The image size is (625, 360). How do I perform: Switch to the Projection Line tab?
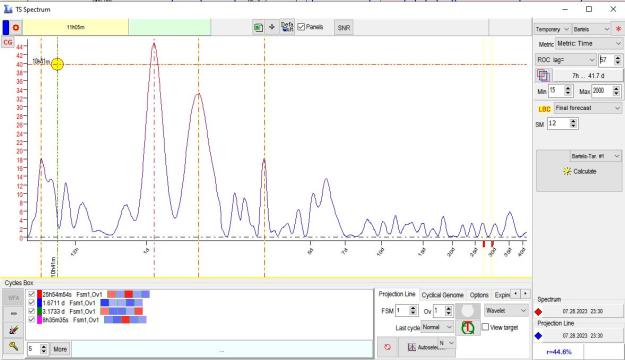(x=397, y=294)
